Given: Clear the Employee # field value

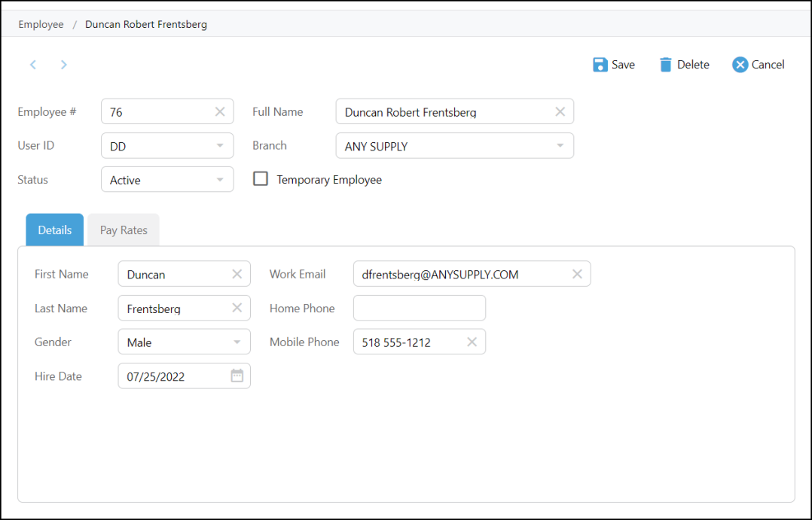Looking at the screenshot, I should pos(220,112).
